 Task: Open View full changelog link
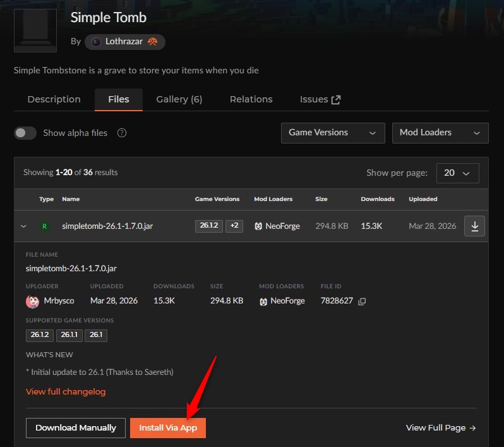coord(66,392)
